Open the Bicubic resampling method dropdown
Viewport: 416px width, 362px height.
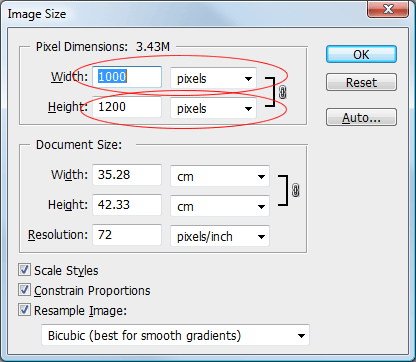(x=175, y=335)
